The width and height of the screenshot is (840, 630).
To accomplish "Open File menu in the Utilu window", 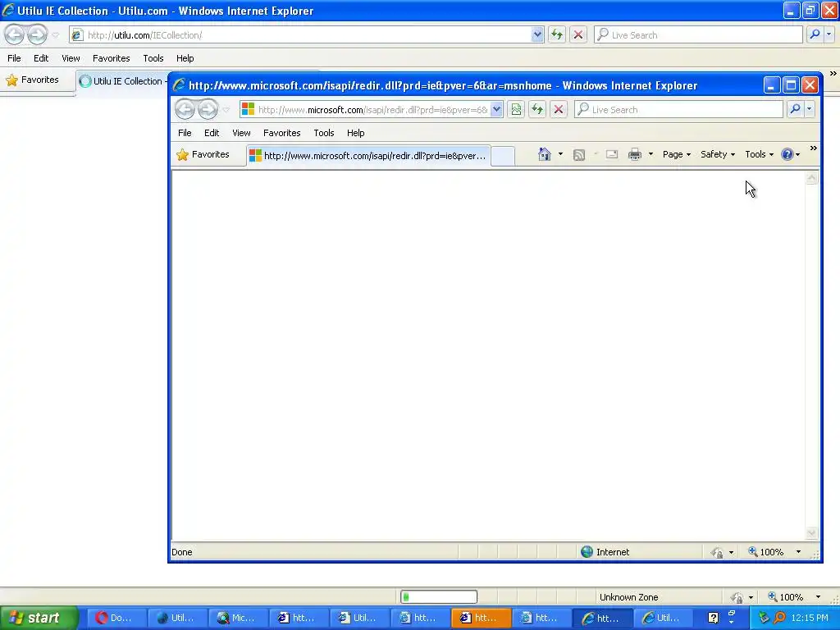I will coord(14,58).
